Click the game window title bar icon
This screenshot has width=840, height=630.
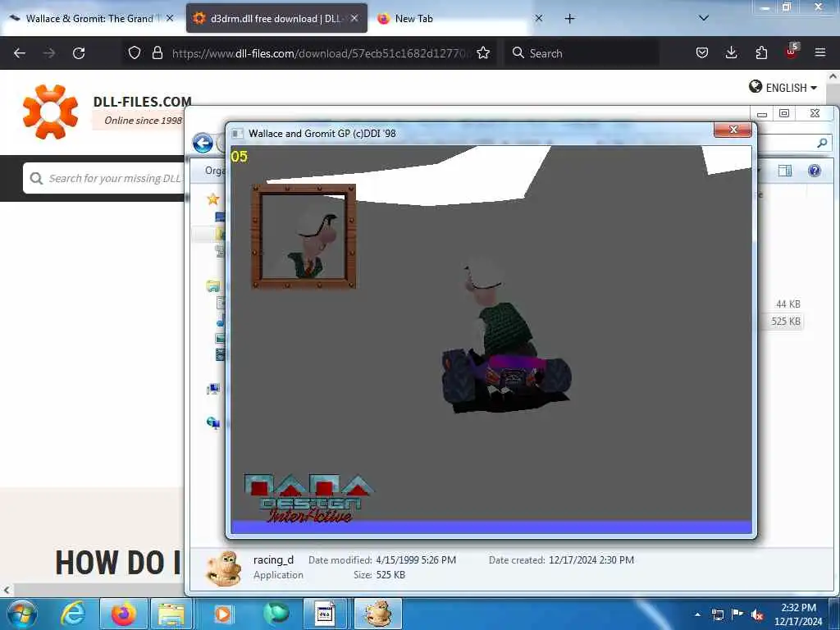click(237, 134)
